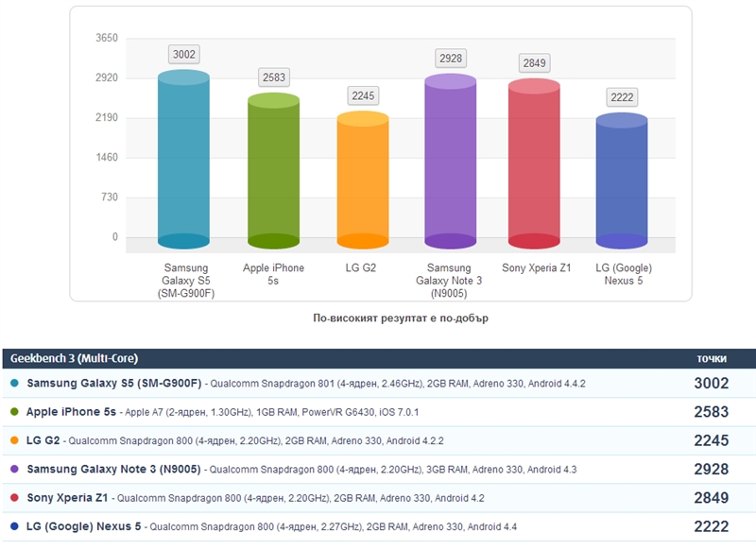Click the Geekbench 3 (Multi-Core) header
The image size is (756, 550).
tap(74, 358)
